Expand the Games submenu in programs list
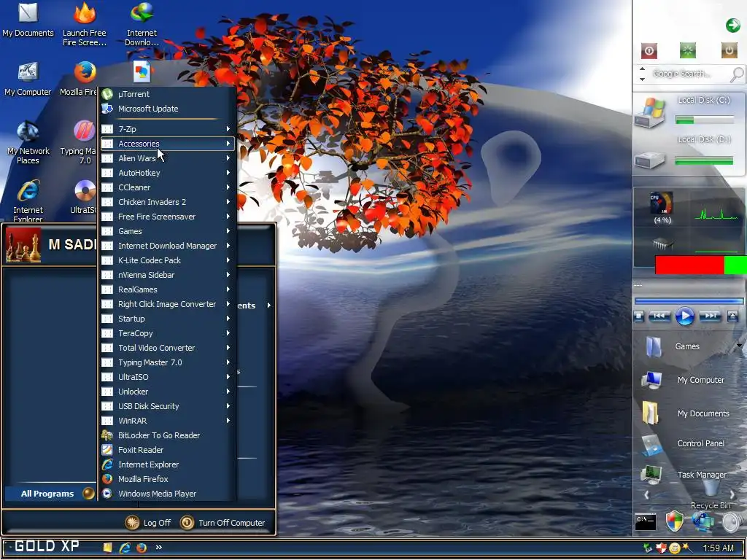The image size is (747, 560). [x=167, y=231]
